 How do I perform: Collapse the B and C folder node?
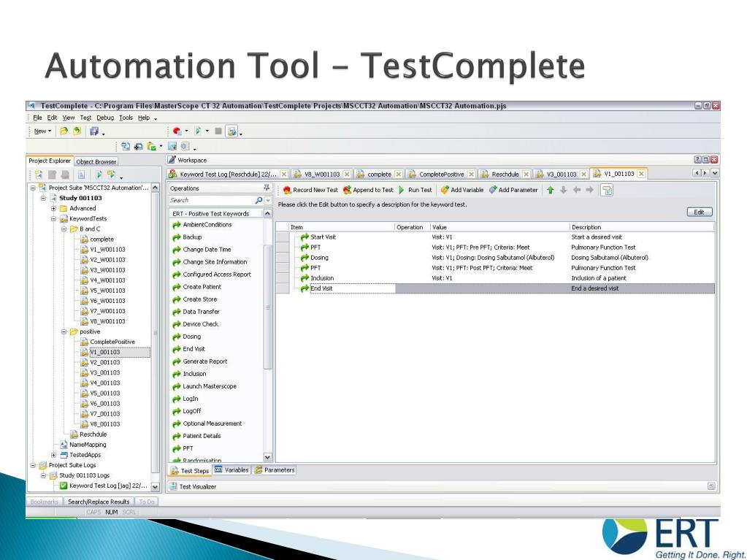click(64, 229)
